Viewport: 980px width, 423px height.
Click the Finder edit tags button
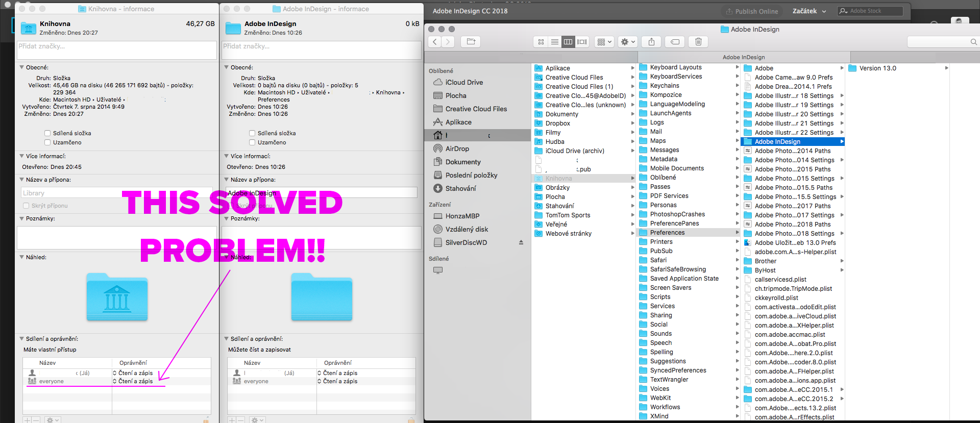(x=675, y=42)
